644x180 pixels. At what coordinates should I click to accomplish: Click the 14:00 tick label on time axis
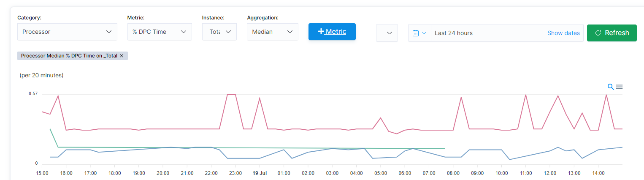point(598,173)
